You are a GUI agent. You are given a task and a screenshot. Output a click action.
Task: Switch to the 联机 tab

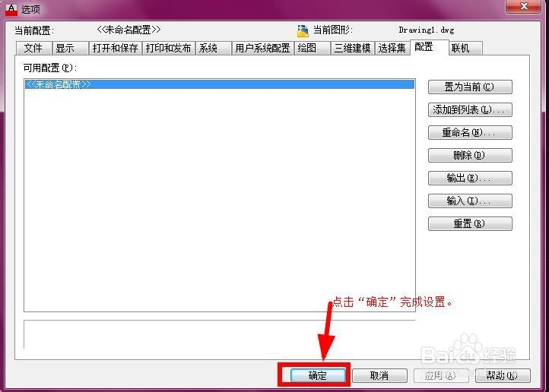coord(465,48)
